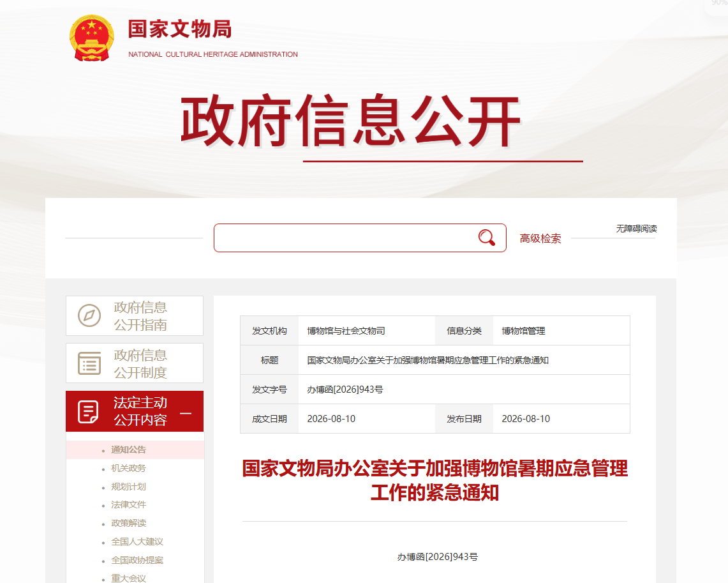728x583 pixels.
Task: Select the 法定主动公开内容 menu entry
Action: [x=135, y=411]
